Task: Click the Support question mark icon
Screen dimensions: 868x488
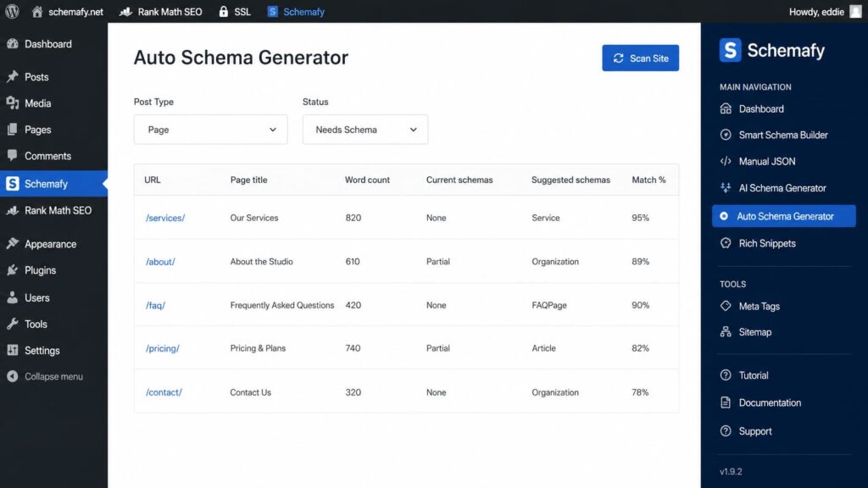Action: 726,430
